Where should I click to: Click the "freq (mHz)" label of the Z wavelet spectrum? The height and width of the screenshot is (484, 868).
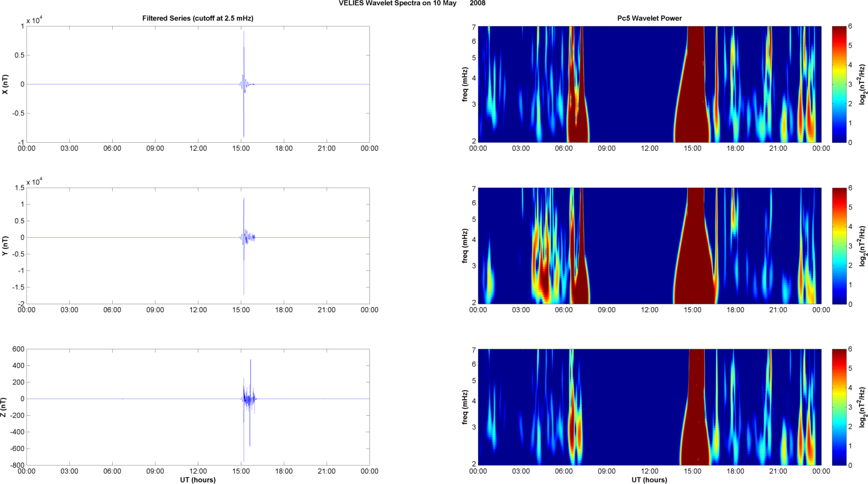464,407
